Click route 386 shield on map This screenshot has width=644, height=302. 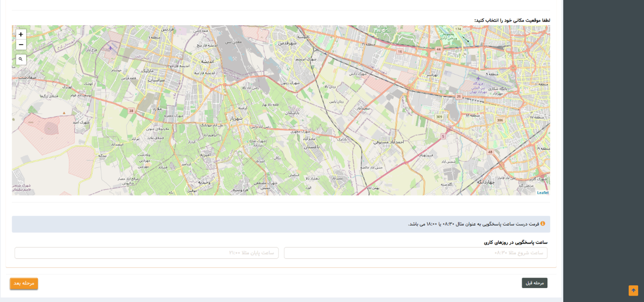500,120
